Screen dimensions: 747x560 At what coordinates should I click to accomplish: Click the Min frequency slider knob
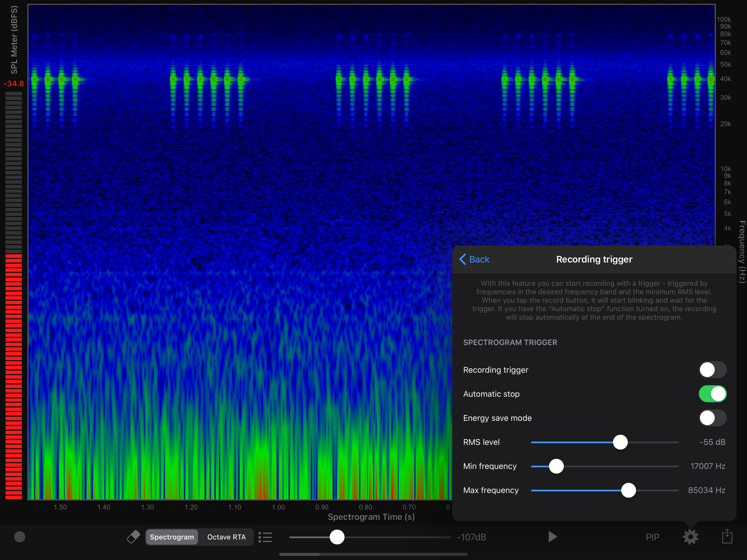pyautogui.click(x=556, y=466)
